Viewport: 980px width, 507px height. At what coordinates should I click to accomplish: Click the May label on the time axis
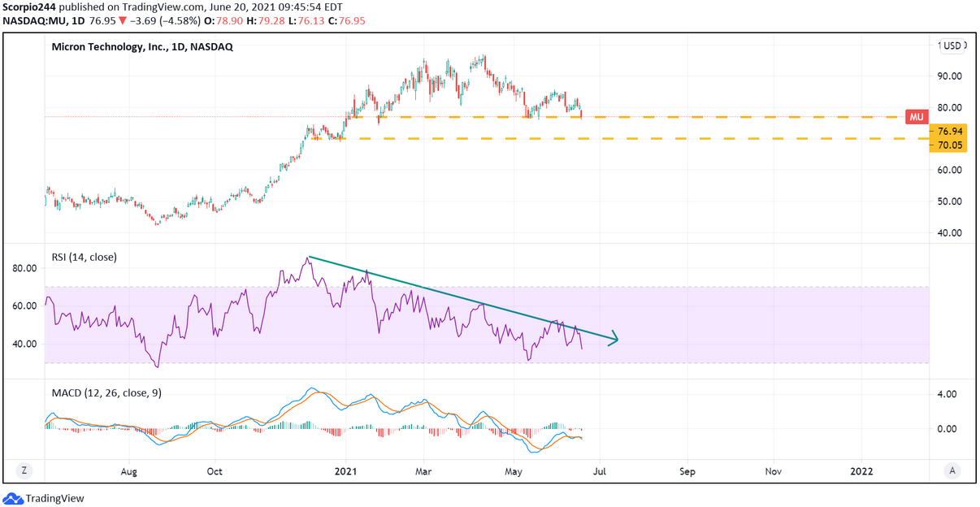pos(514,470)
